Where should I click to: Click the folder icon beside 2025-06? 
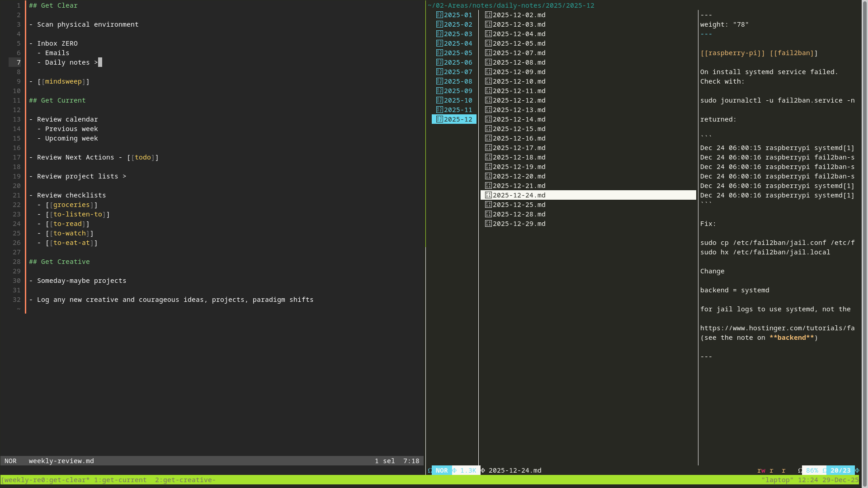pyautogui.click(x=439, y=62)
